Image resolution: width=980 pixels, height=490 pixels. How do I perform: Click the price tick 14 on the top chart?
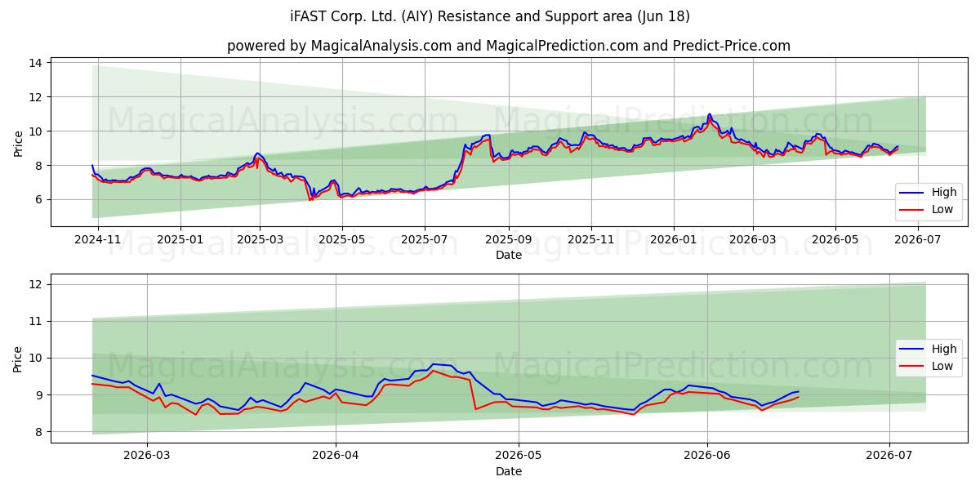click(x=38, y=63)
